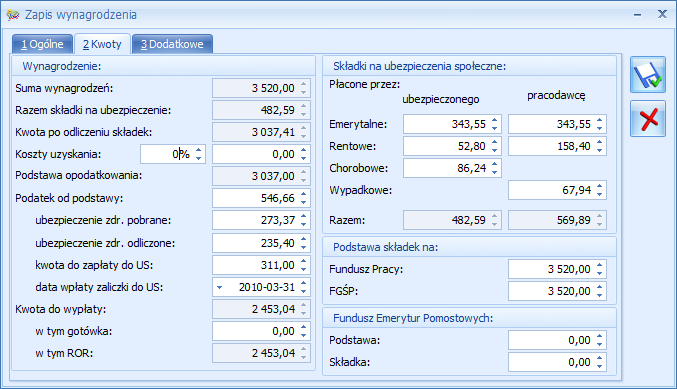Use spinner on Wypadkowe field
This screenshot has height=389, width=677.
point(600,190)
